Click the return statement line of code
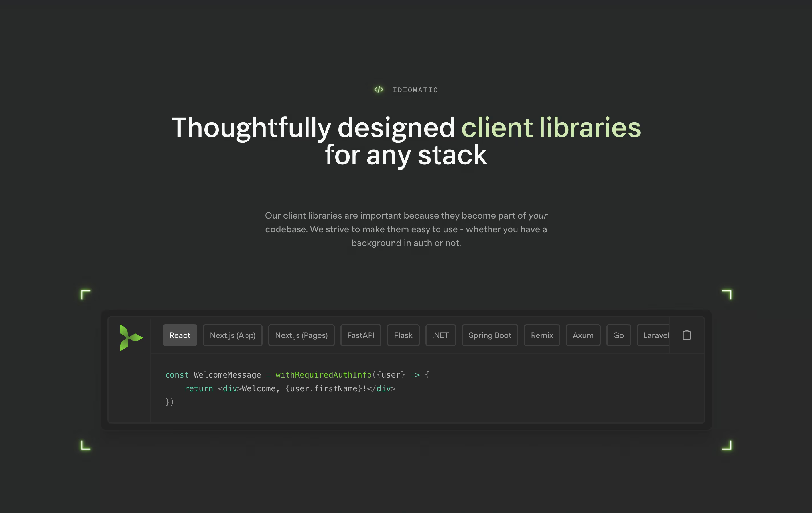The height and width of the screenshot is (513, 812). (290, 388)
